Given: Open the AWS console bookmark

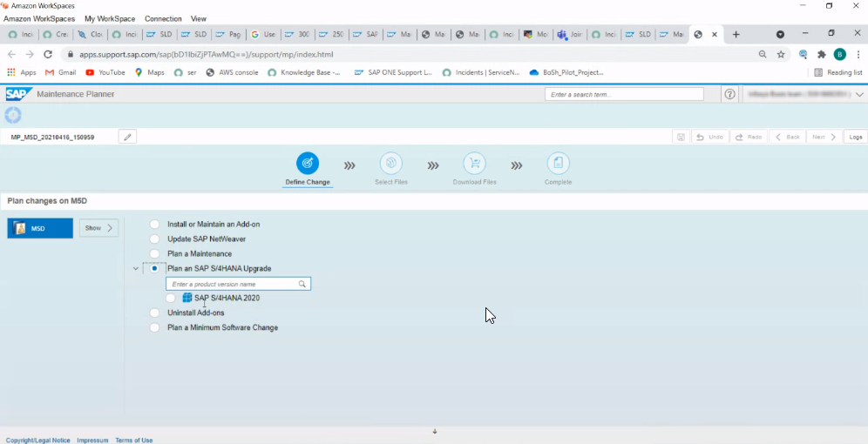Looking at the screenshot, I should coord(232,72).
